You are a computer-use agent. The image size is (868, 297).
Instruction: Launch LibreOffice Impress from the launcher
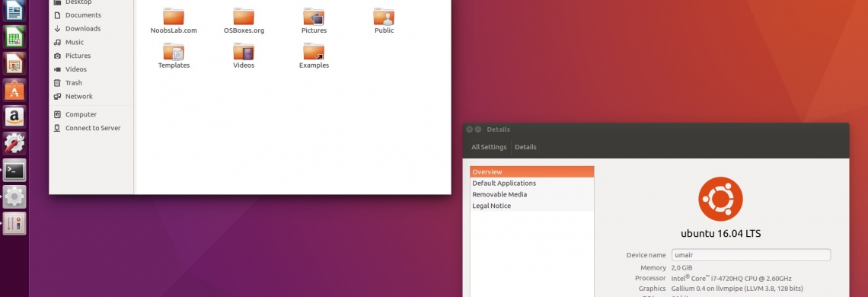point(14,64)
